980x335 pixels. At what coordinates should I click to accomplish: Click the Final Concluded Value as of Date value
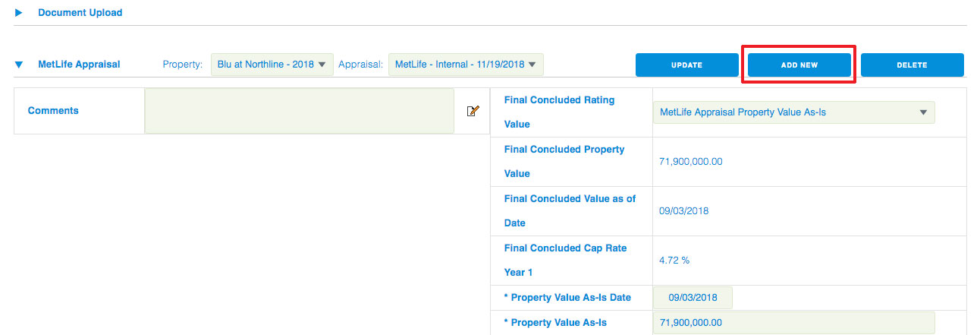[x=684, y=211]
